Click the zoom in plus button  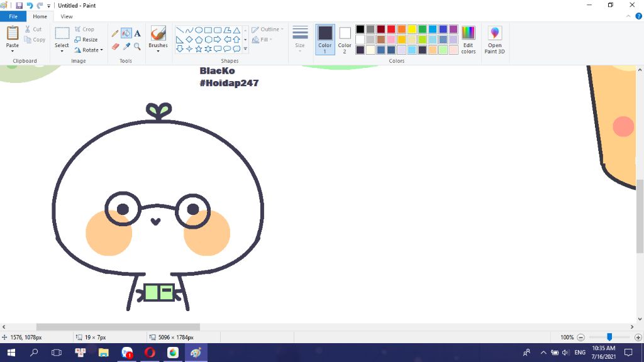pyautogui.click(x=638, y=337)
